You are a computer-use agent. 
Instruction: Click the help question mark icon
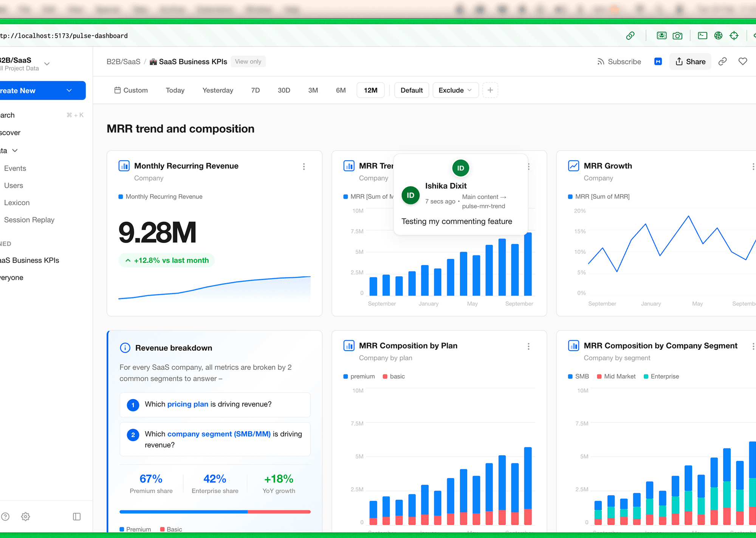pos(5,516)
